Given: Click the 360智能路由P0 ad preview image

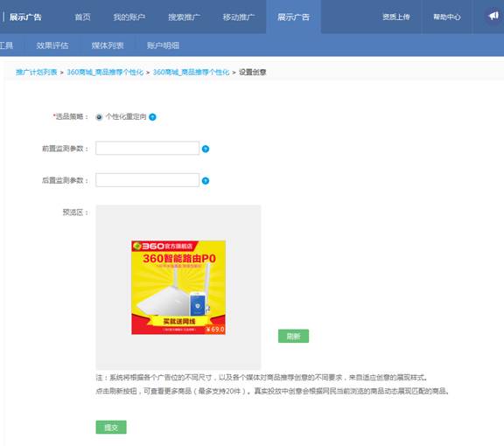Looking at the screenshot, I should point(178,288).
